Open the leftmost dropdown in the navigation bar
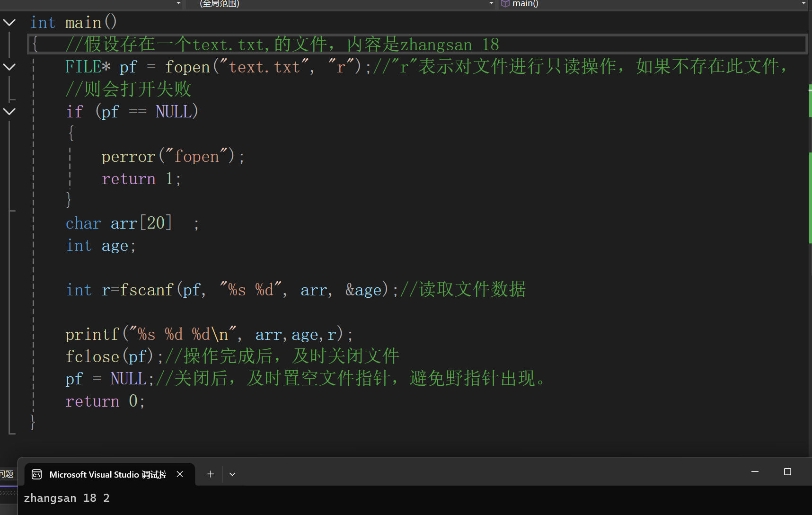Screen dimensions: 812x515 point(177,4)
